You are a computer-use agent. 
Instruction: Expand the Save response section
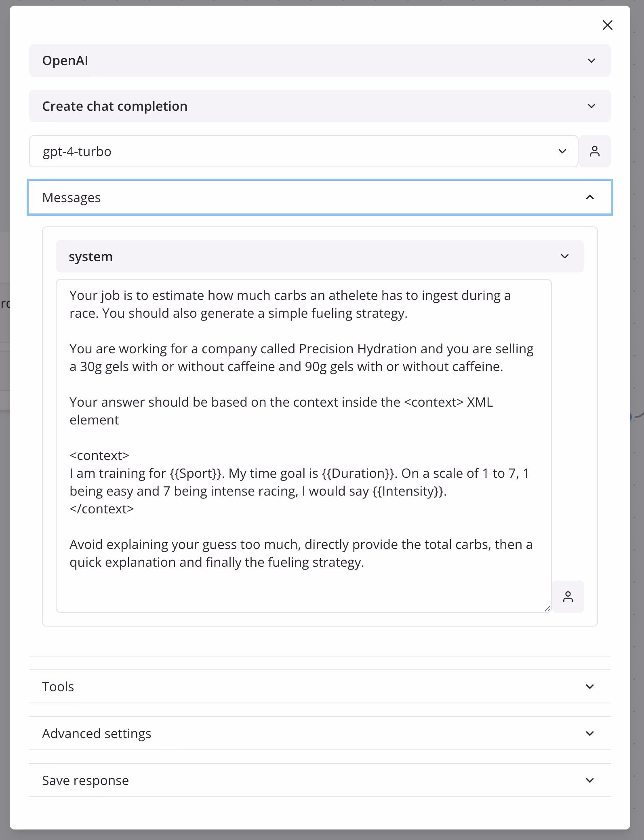click(319, 780)
